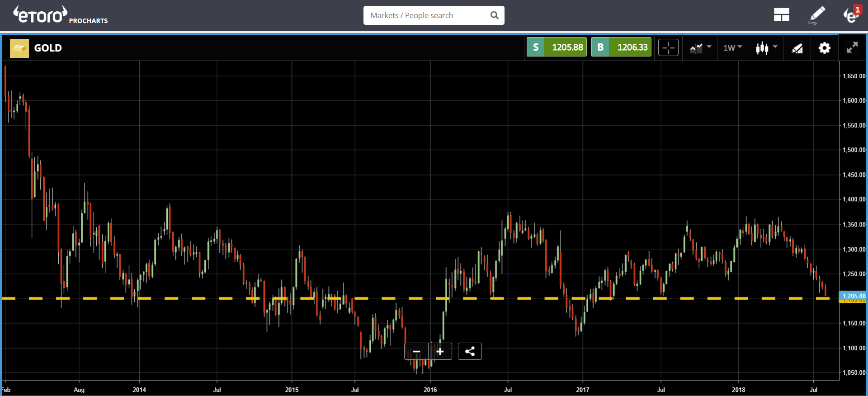
Task: Open the chart layout grid icon
Action: (x=781, y=15)
